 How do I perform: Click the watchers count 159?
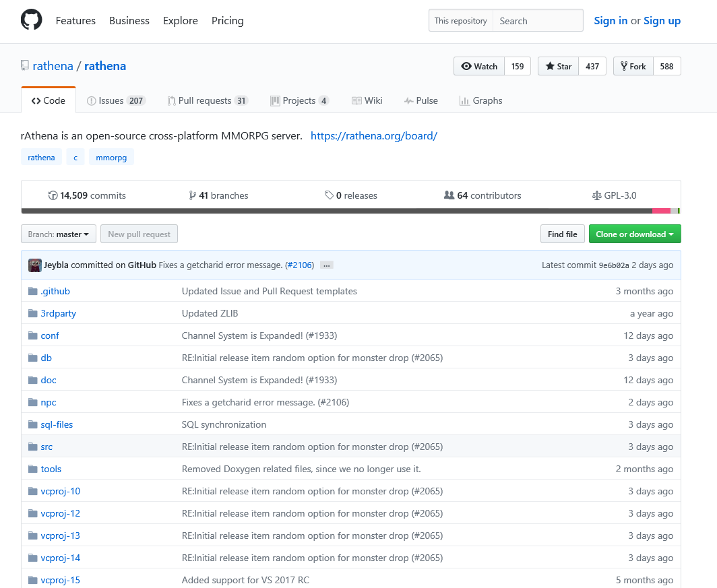[x=518, y=66]
